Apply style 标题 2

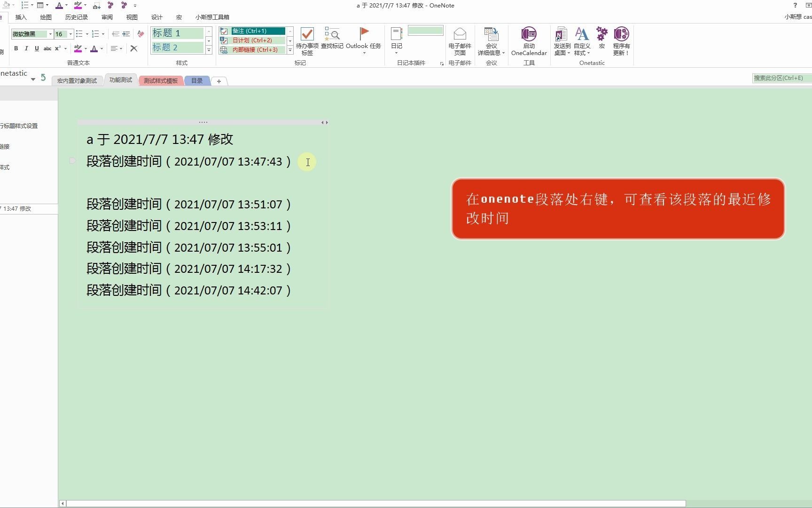pos(178,48)
